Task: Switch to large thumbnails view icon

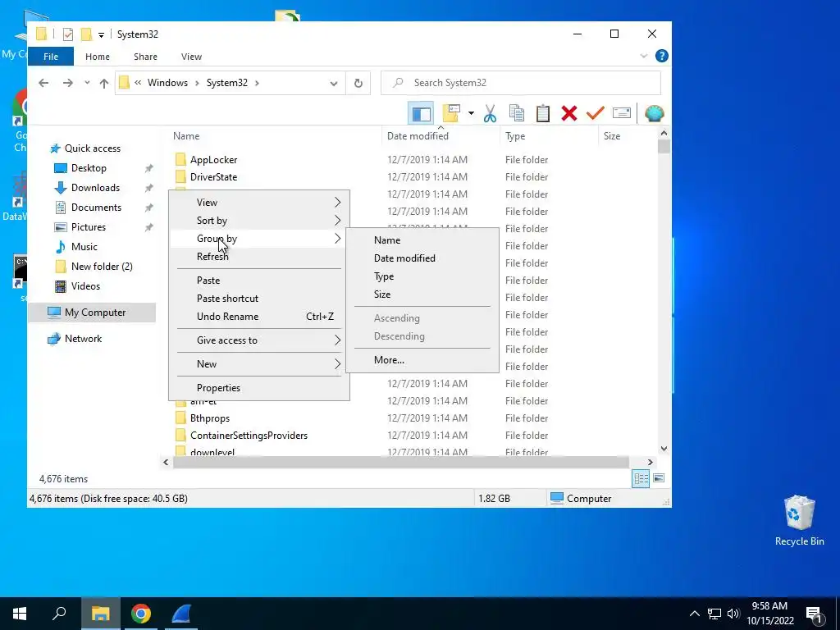Action: point(659,478)
